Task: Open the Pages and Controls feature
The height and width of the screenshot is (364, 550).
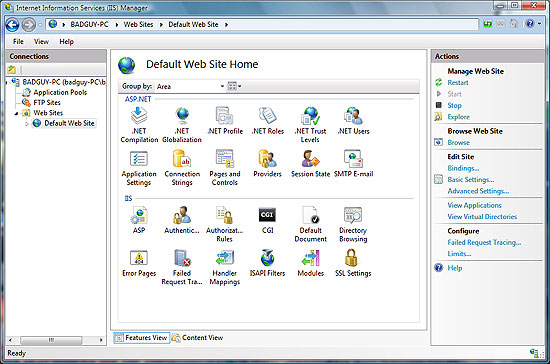Action: tap(225, 168)
